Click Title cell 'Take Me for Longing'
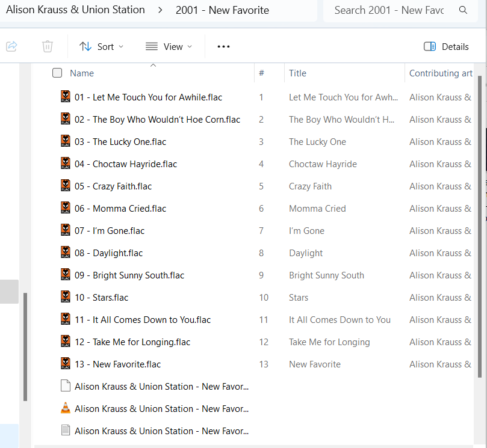Image resolution: width=487 pixels, height=448 pixels. tap(329, 342)
